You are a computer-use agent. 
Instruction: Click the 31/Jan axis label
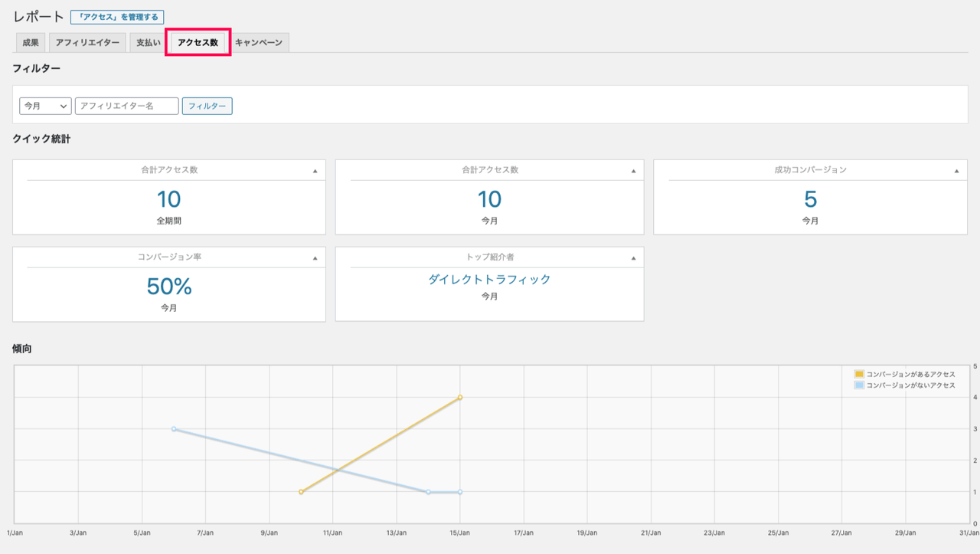[969, 532]
